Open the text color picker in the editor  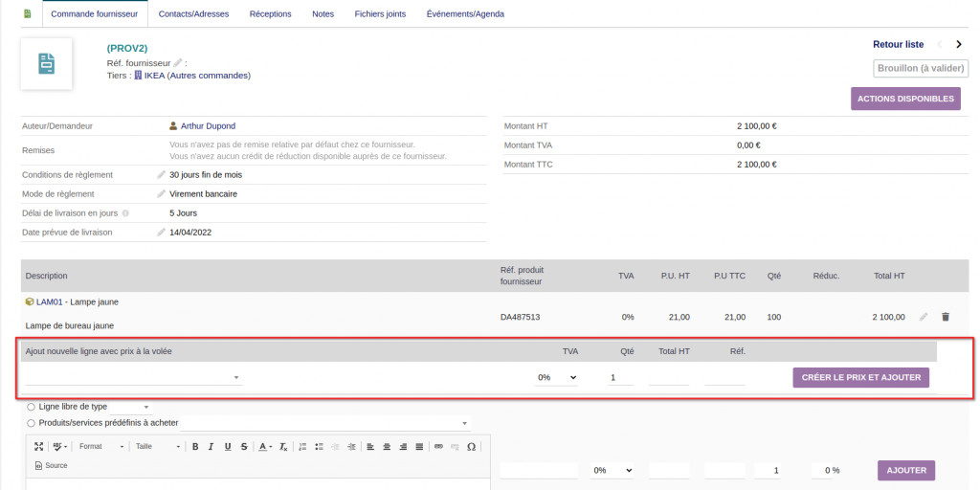point(265,446)
